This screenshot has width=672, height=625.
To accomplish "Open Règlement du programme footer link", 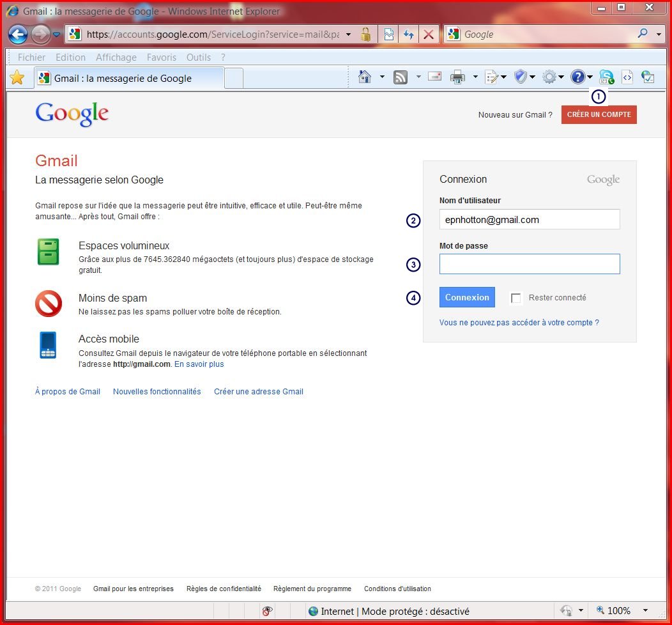I will pos(312,589).
